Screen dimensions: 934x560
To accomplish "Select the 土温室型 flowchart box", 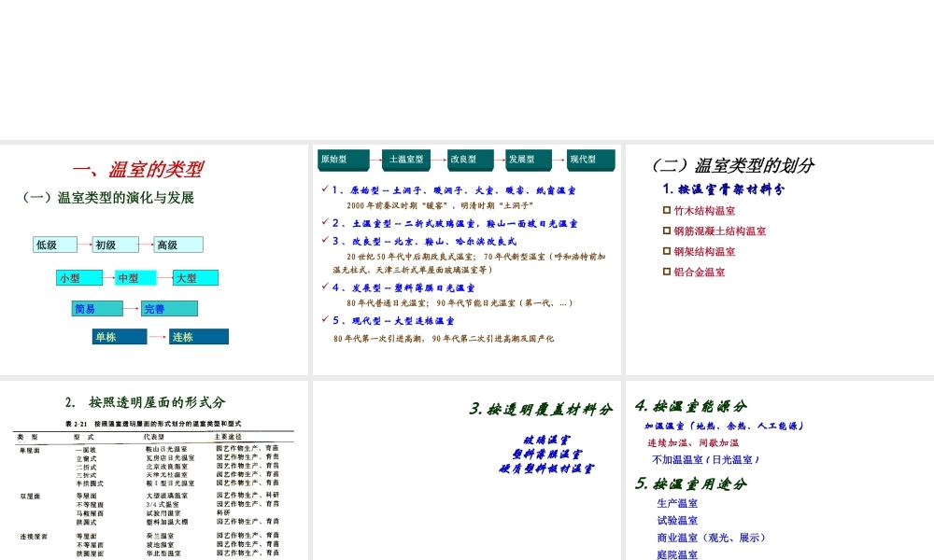I will coord(405,160).
